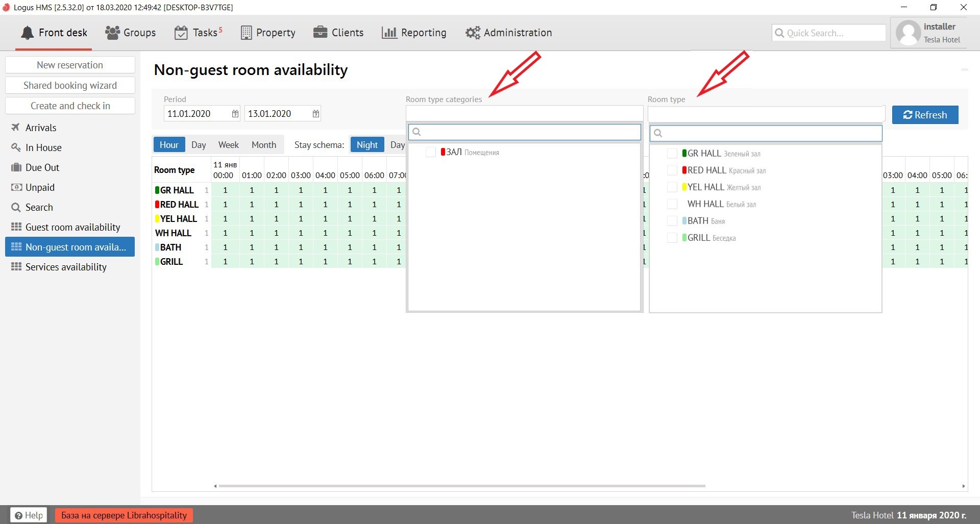Open the Arrivals list
This screenshot has height=524, width=980.
click(70, 127)
